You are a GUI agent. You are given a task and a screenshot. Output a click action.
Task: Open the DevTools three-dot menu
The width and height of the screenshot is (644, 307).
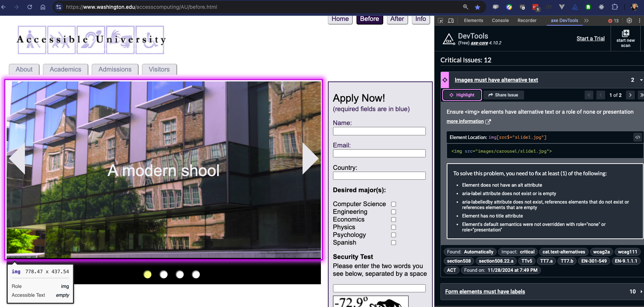(x=640, y=21)
